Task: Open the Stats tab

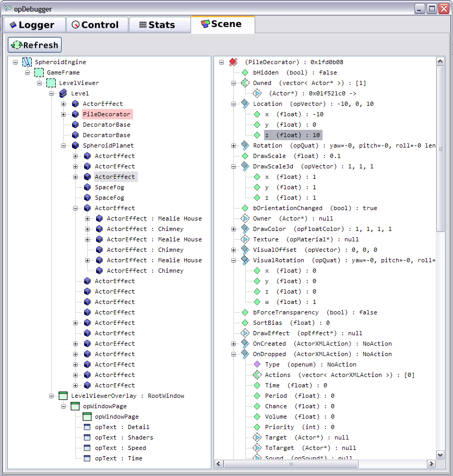Action: [156, 25]
